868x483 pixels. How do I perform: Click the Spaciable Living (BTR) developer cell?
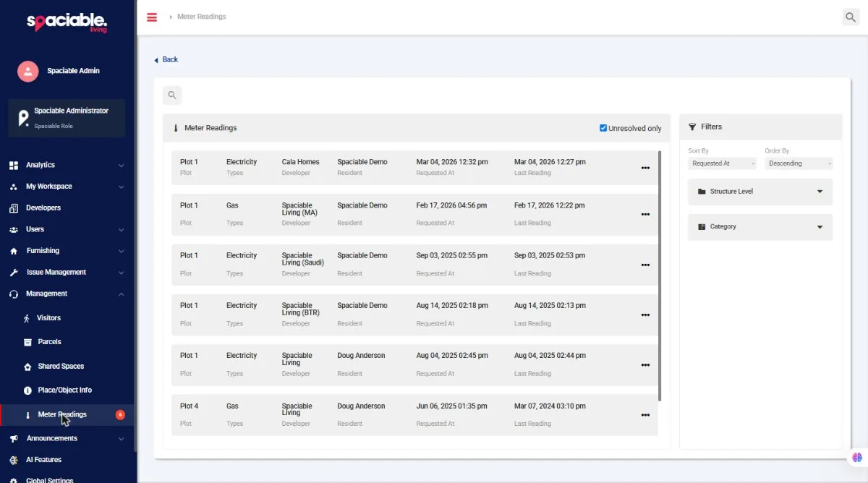point(301,309)
